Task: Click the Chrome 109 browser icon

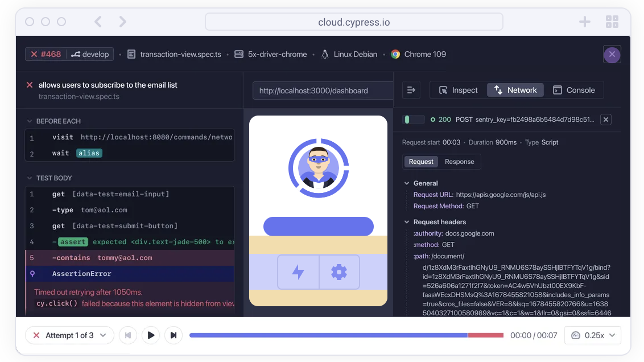Action: coord(395,54)
